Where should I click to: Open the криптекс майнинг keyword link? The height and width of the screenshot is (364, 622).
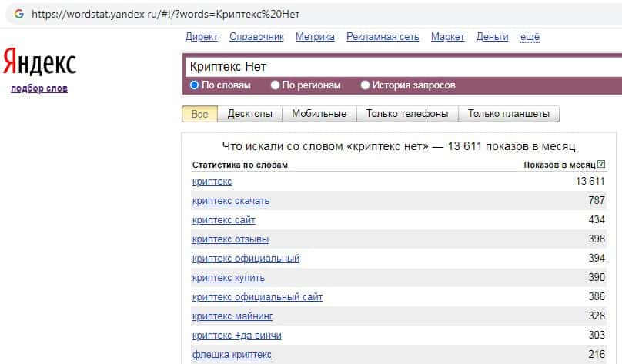point(232,316)
